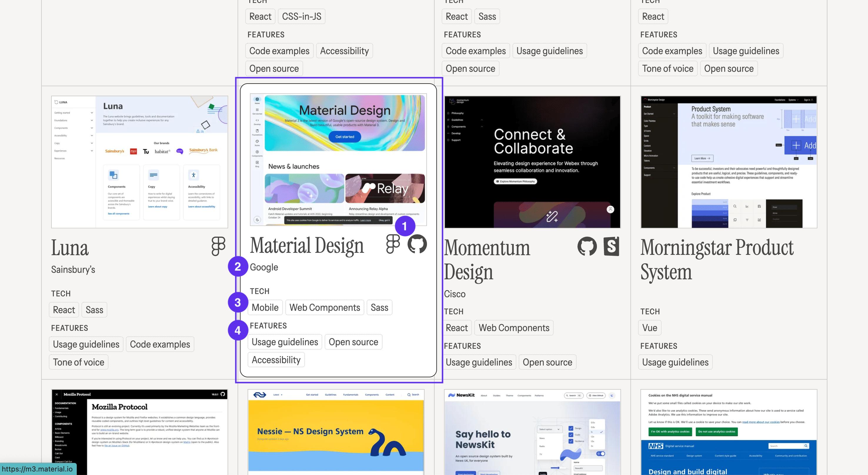
Task: Select the React tag under Momentum Design
Action: (457, 328)
